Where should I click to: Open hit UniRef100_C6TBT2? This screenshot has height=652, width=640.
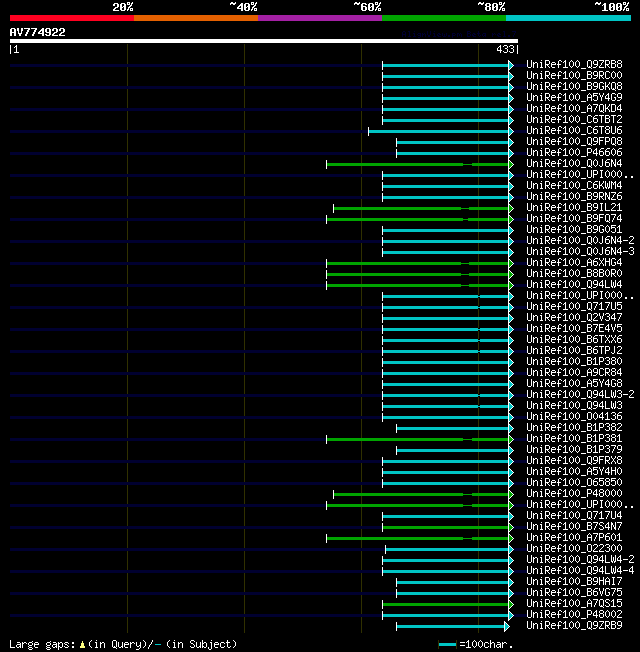pyautogui.click(x=574, y=119)
